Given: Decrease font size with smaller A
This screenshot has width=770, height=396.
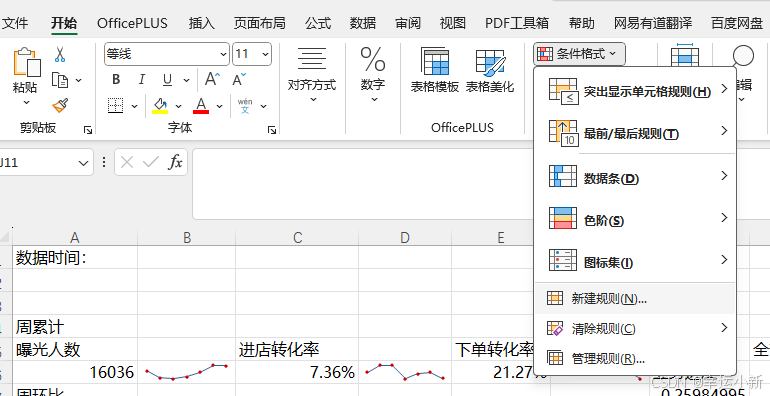Looking at the screenshot, I should (240, 79).
